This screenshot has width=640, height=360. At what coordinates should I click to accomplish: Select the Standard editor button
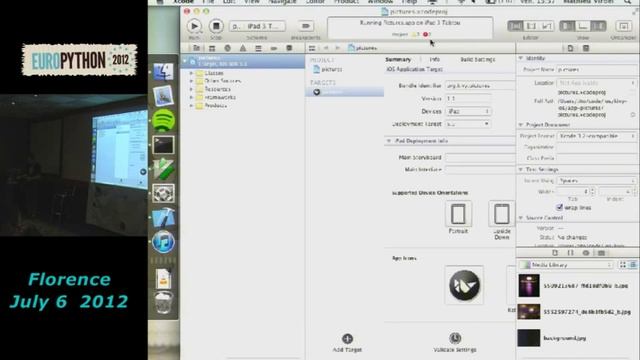[515, 26]
